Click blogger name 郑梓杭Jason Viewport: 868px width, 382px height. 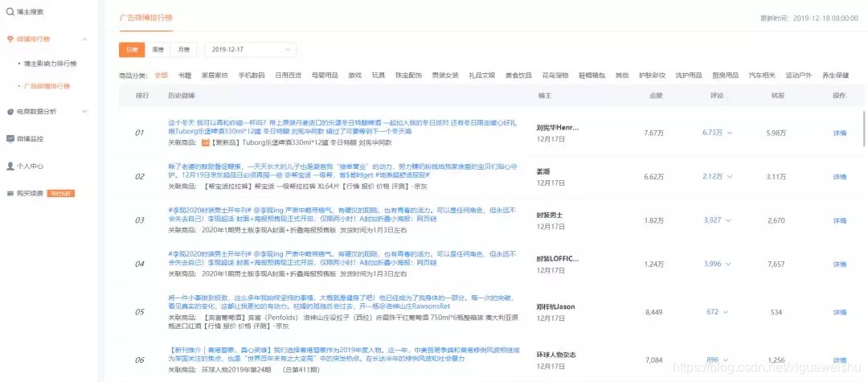(x=556, y=306)
